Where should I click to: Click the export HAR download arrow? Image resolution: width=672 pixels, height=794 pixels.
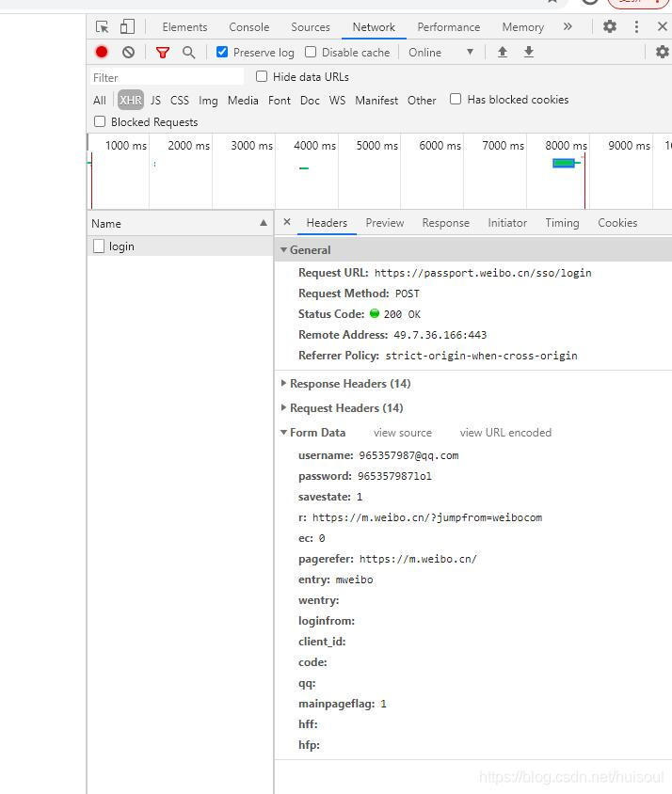click(x=529, y=53)
